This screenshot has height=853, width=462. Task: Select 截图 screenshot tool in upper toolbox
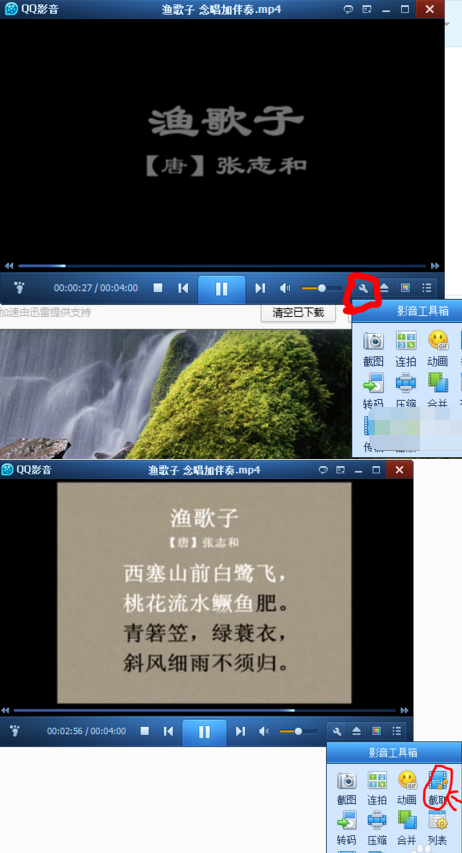tap(373, 348)
